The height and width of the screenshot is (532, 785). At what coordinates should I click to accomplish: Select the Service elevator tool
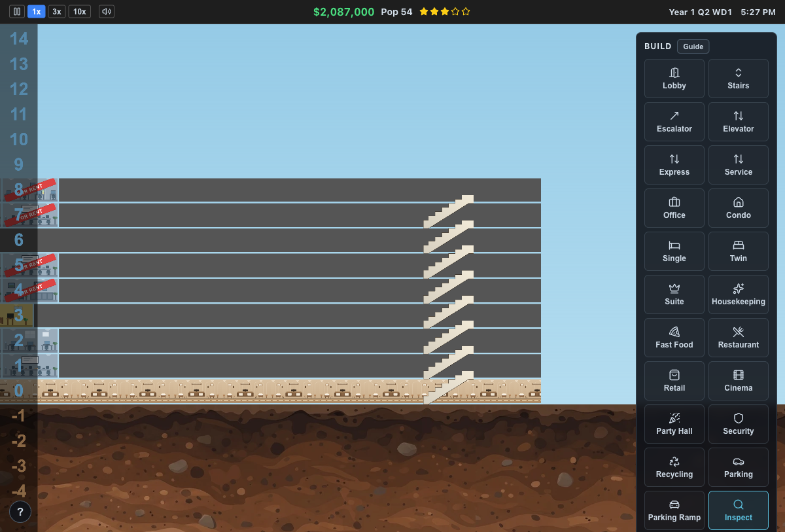click(739, 165)
